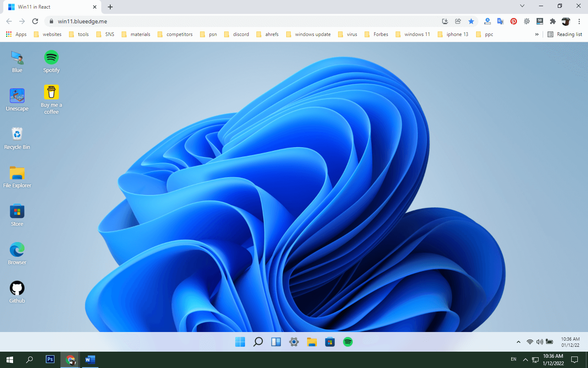The width and height of the screenshot is (588, 368).
Task: Open Chrome three-dot menu
Action: tap(579, 21)
